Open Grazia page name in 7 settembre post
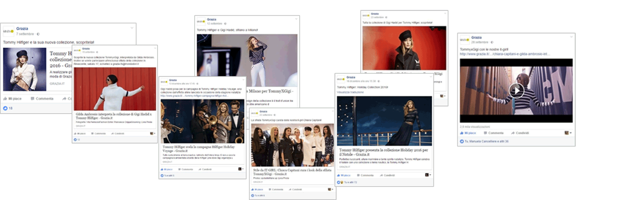The height and width of the screenshot is (200, 644). click(22, 28)
